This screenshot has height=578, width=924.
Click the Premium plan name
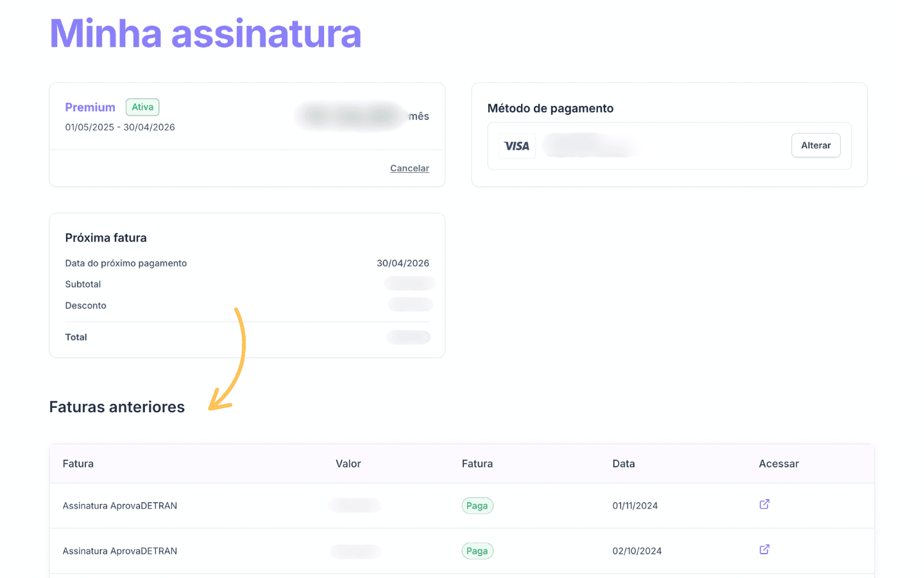(90, 107)
